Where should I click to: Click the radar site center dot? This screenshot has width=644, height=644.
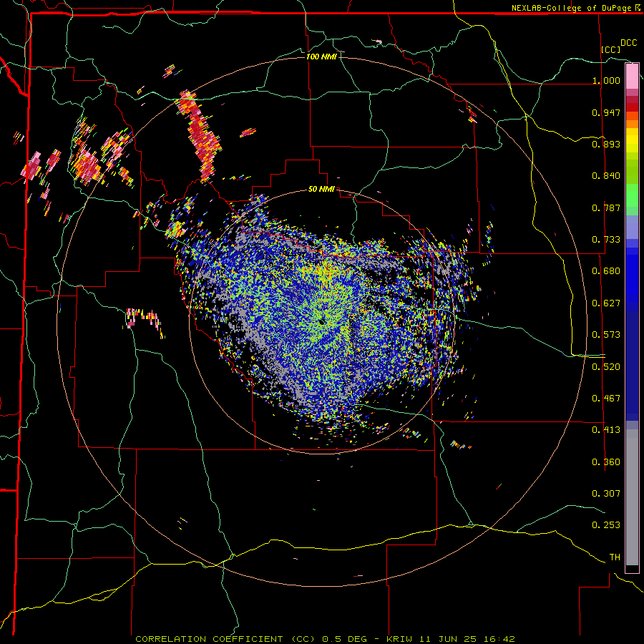pos(321,322)
